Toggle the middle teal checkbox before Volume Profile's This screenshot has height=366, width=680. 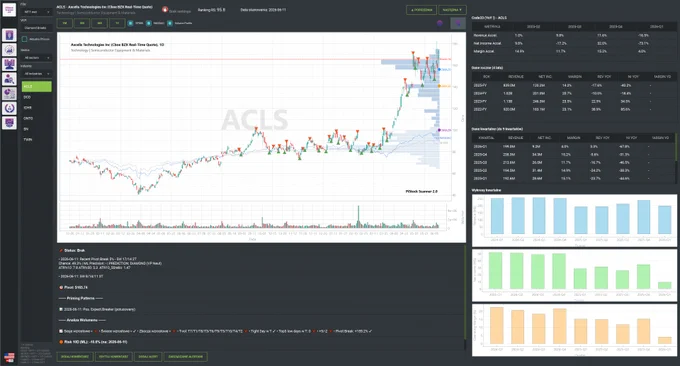click(149, 23)
